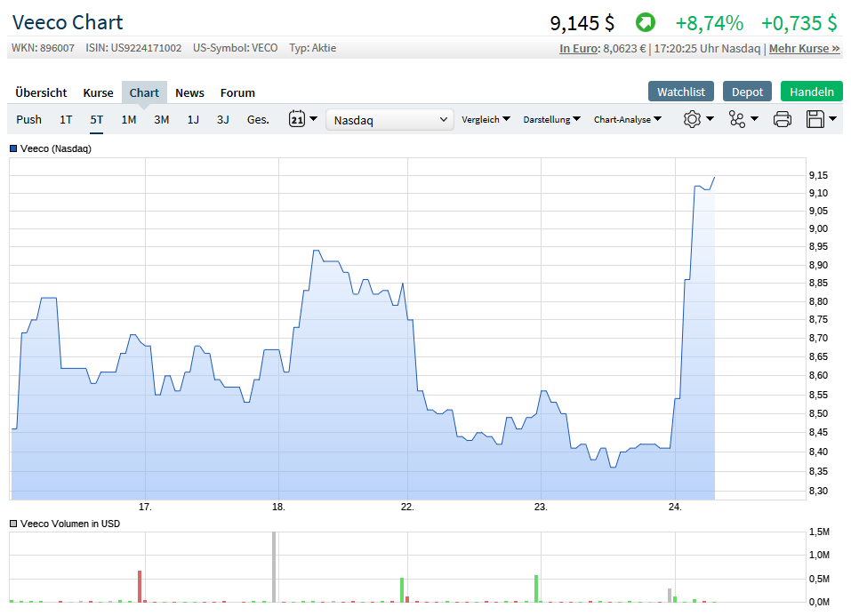Screen dimensions: 851x616
Task: Click the 24. date label on the axis
Action: point(675,507)
